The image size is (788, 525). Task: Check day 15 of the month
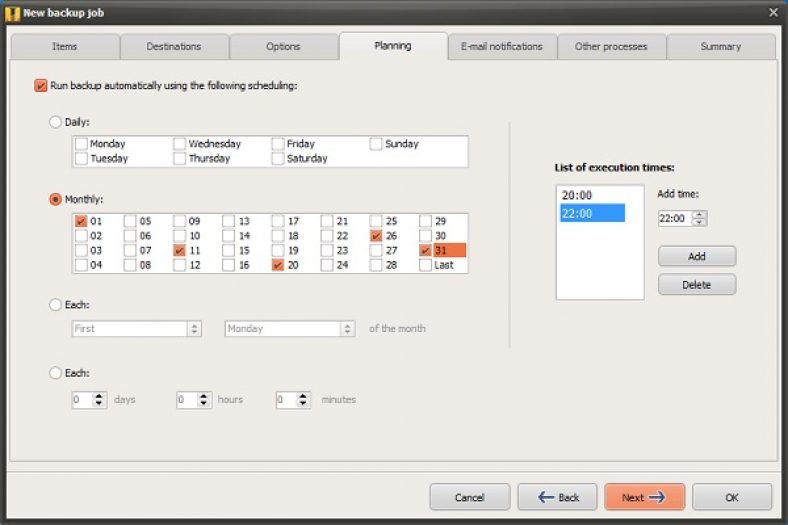(229, 250)
